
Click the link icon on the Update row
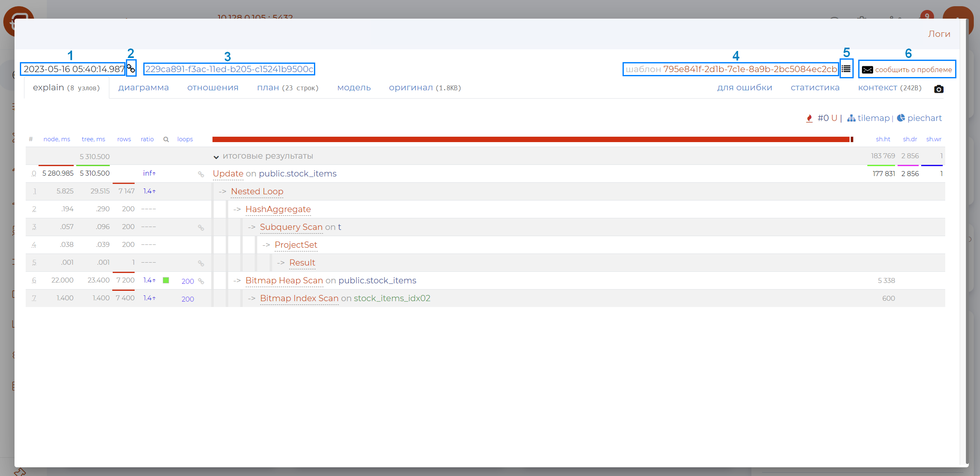[201, 174]
